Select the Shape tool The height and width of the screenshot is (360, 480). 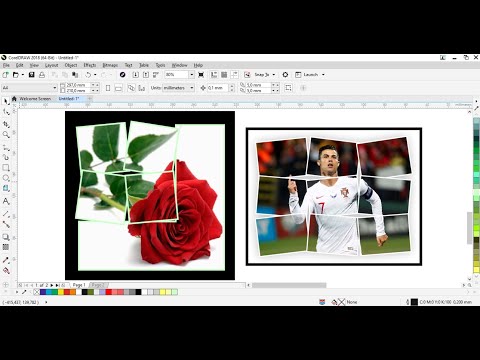(6, 112)
